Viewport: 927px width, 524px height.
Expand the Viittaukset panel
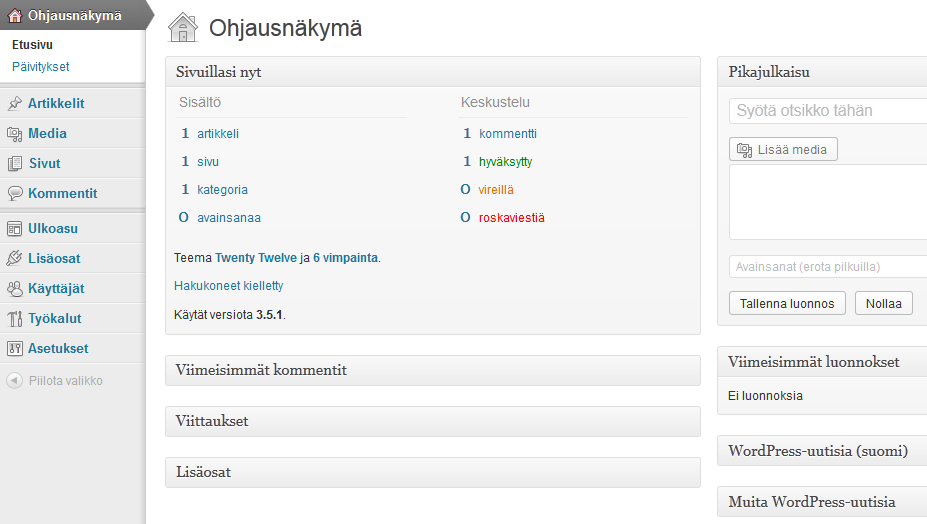tap(433, 421)
